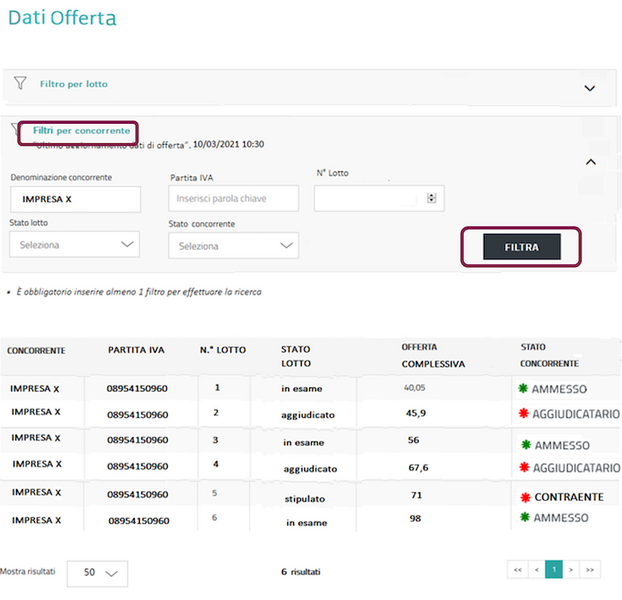The width and height of the screenshot is (622, 600).
Task: Collapse the Filtri per concorrente panel
Action: (589, 161)
